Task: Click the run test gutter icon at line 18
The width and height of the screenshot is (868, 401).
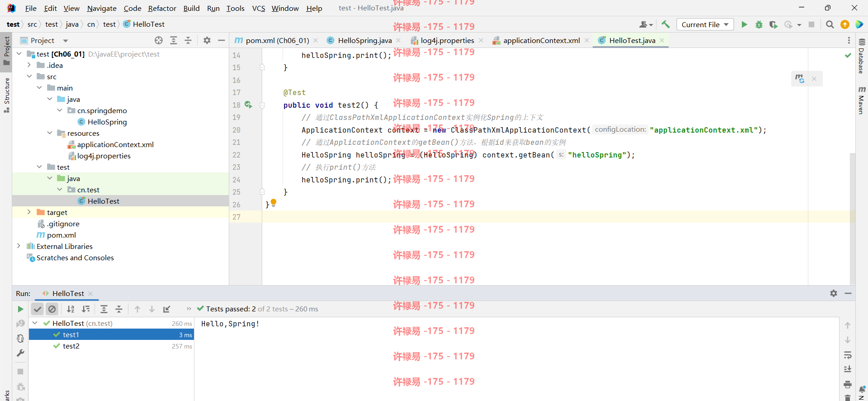Action: (248, 105)
